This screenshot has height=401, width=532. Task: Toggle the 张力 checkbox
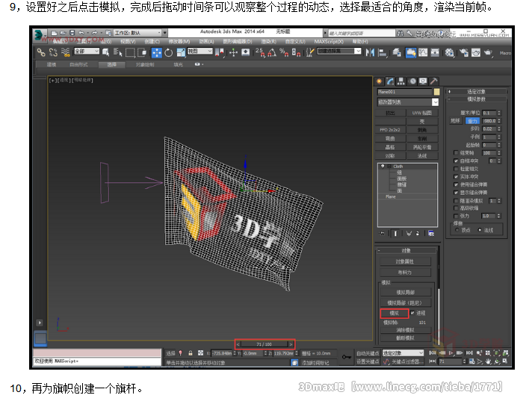[x=456, y=216]
